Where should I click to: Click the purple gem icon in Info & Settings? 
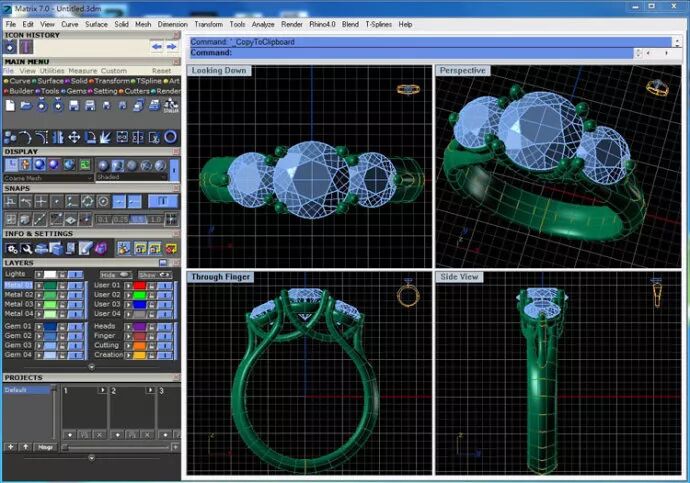(x=101, y=249)
